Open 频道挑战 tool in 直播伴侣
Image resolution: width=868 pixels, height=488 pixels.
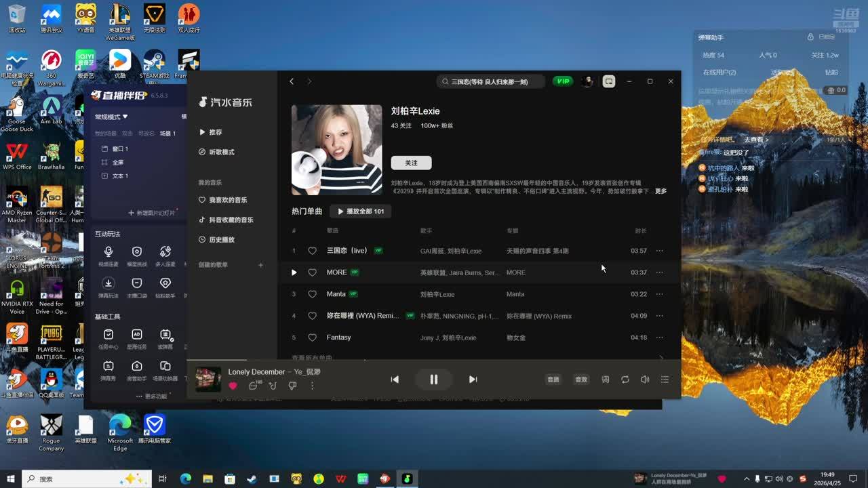[137, 256]
